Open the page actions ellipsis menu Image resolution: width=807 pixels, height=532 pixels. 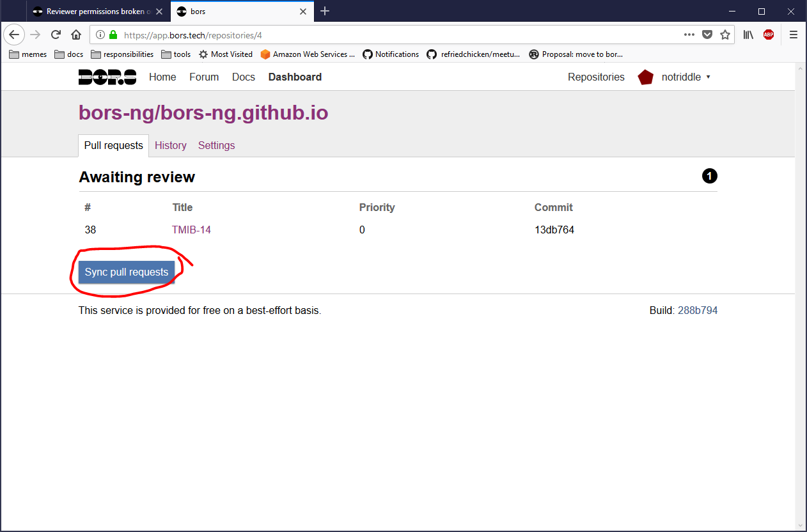pos(689,35)
